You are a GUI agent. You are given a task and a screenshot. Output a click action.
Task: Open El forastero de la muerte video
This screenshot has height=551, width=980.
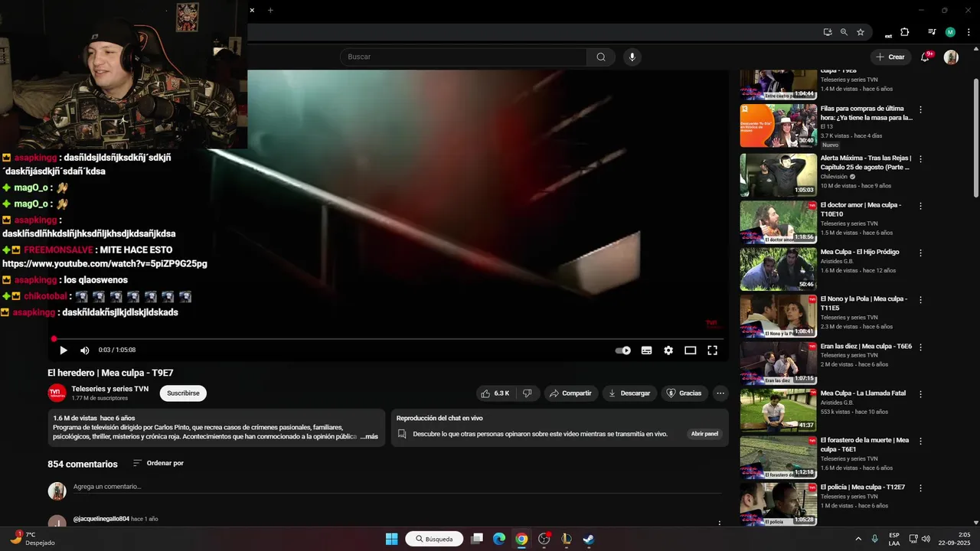coord(864,445)
